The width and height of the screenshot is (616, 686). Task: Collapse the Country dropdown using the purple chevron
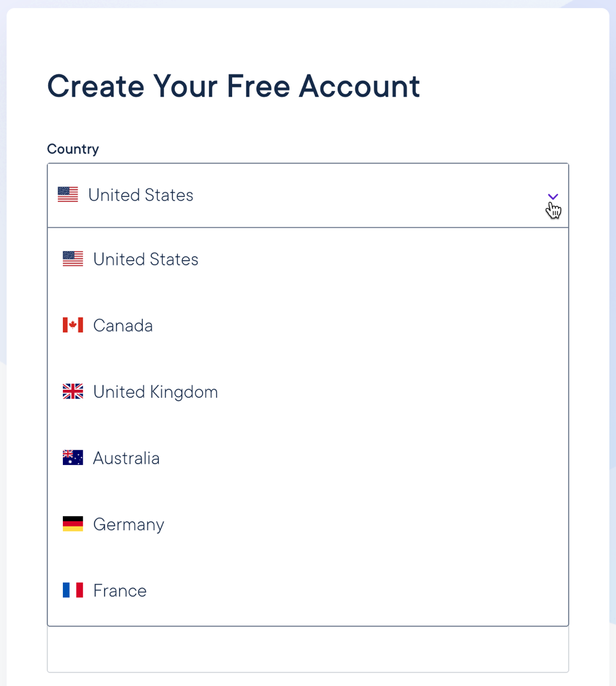pyautogui.click(x=553, y=196)
